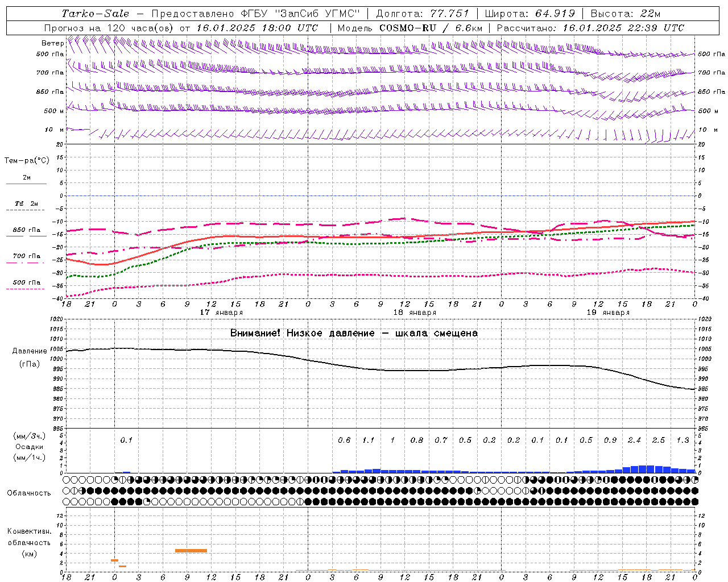Click the Tarko-Sale station title
The width and height of the screenshot is (728, 582).
tap(96, 14)
